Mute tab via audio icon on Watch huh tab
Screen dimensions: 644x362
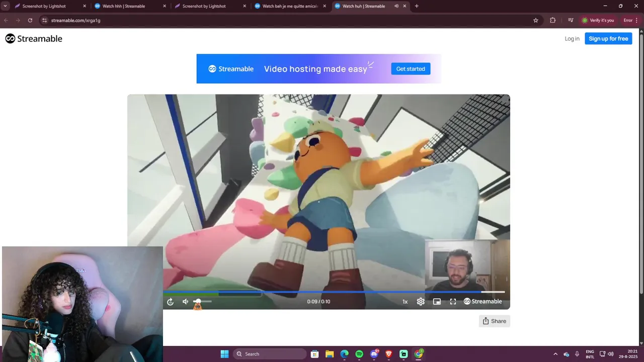[396, 6]
